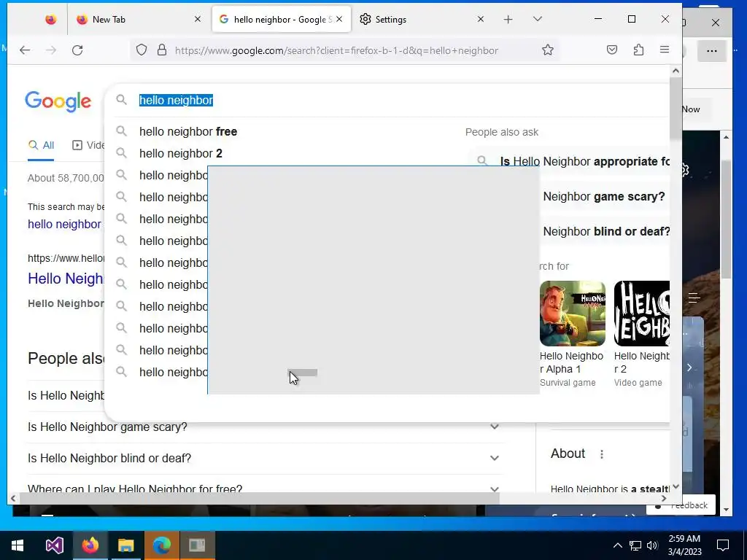Open the Extensions puzzle icon
The image size is (747, 560).
click(x=638, y=50)
